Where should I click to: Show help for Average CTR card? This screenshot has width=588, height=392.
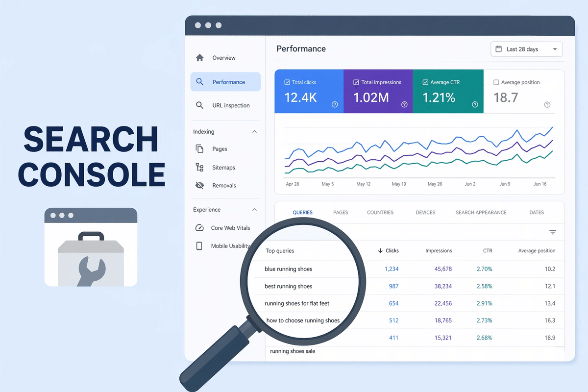pyautogui.click(x=475, y=104)
